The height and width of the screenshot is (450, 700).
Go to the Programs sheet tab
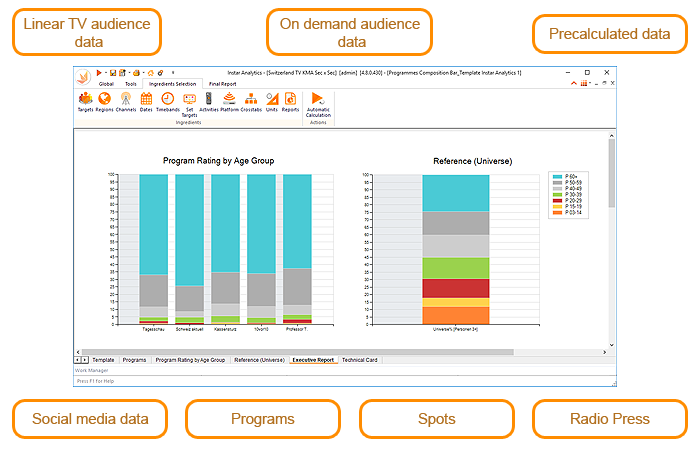[x=134, y=359]
